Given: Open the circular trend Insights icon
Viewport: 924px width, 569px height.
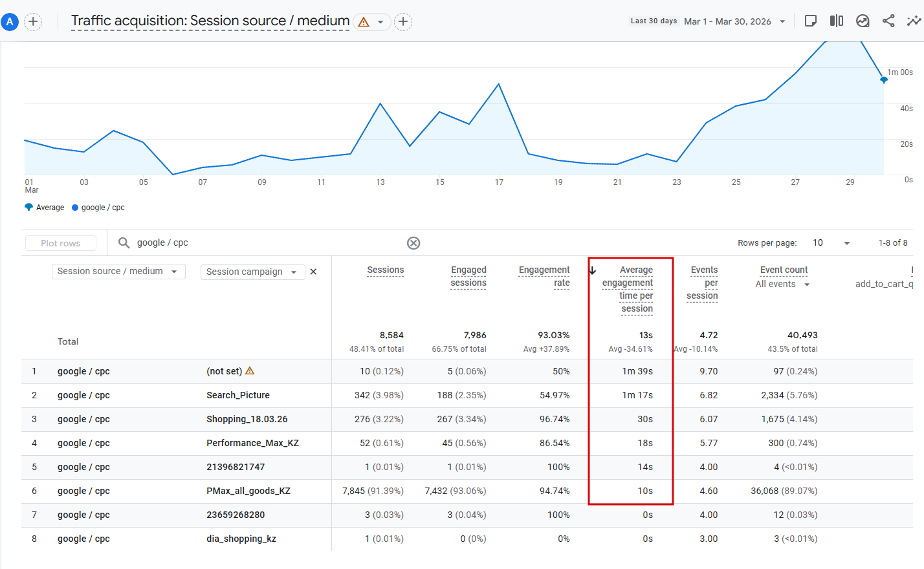Looking at the screenshot, I should click(x=863, y=21).
